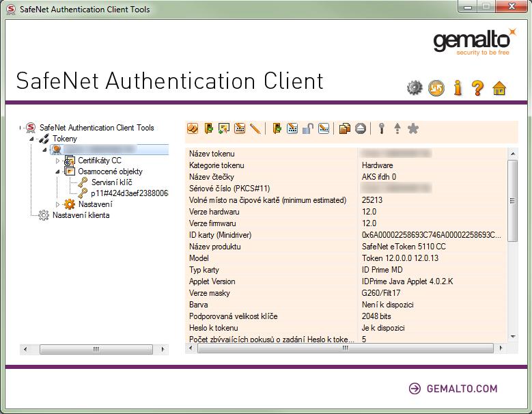532x414 pixels.
Task: Click the orange Change Token Password icon
Action: (x=240, y=128)
